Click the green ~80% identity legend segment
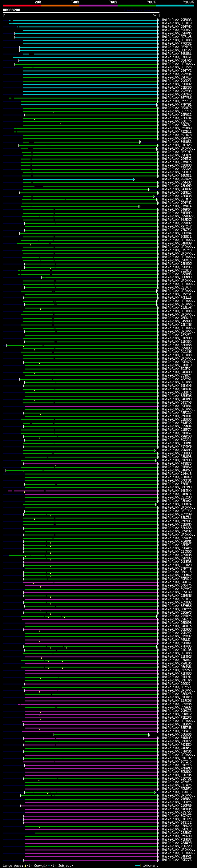Screen dimensions: 197x868 (x=137, y=6)
